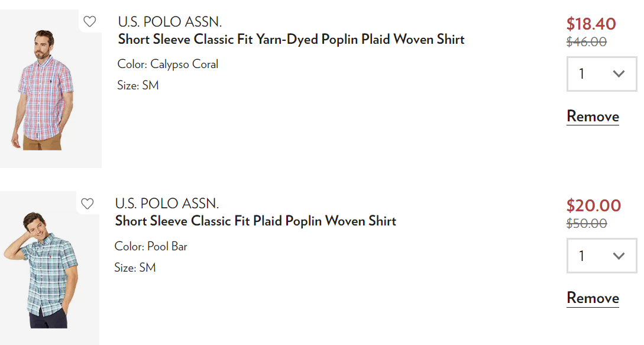The height and width of the screenshot is (345, 644).
Task: Click the heart icon on the Pool Bar shirt
Action: click(88, 204)
